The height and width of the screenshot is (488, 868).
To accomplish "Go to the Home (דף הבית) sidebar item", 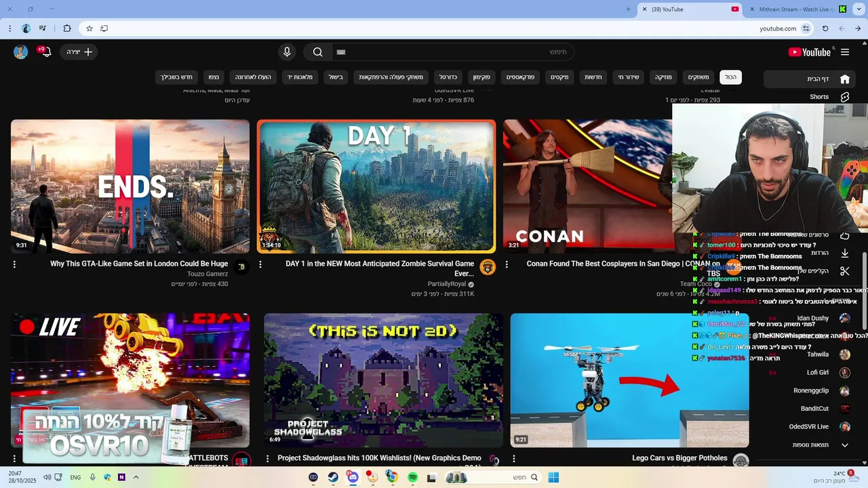I will [811, 79].
